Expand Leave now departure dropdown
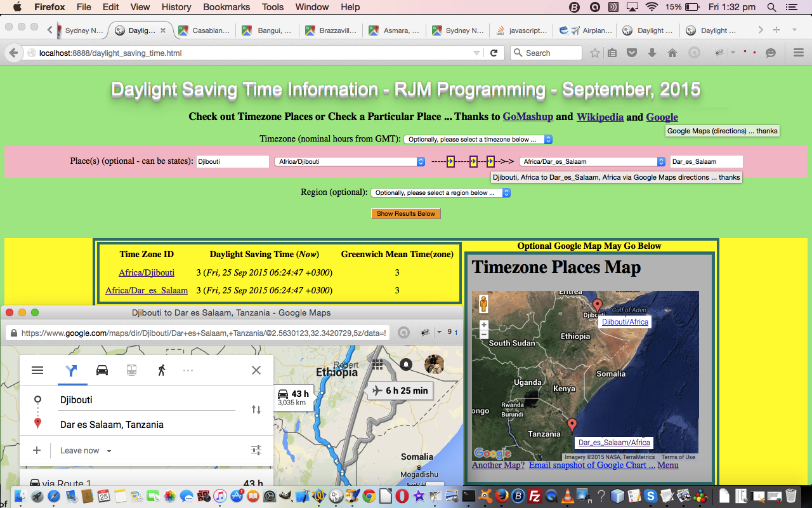Viewport: 812px width, 508px height. 86,451
